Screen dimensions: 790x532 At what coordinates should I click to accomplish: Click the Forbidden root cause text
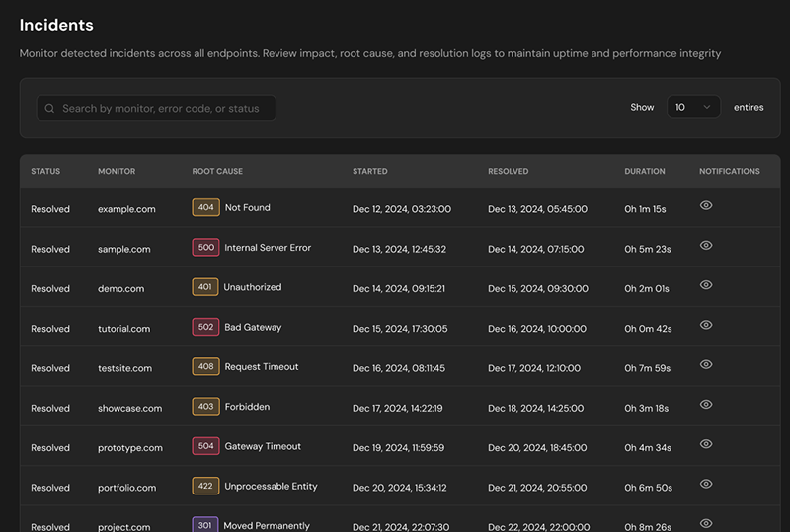(x=247, y=407)
